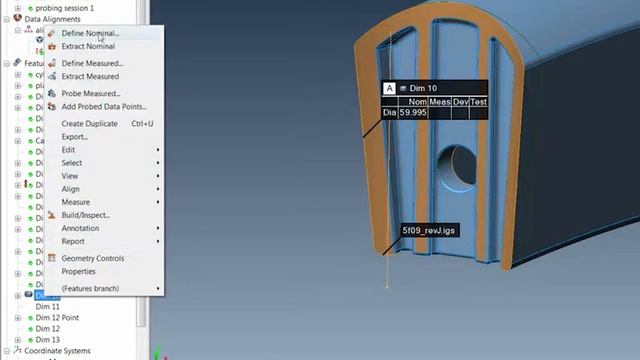The image size is (640, 360).
Task: Open the Report submenu arrow
Action: 158,241
